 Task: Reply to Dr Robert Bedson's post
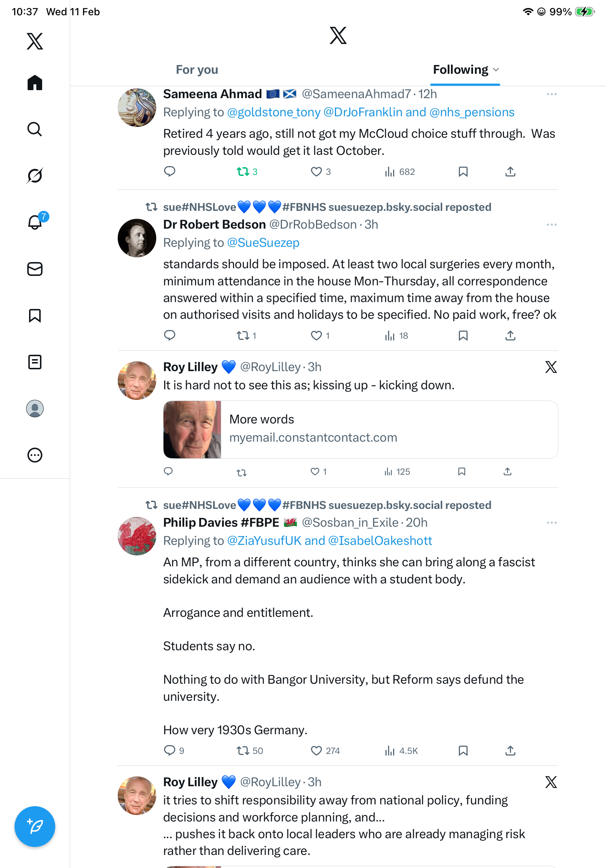[170, 336]
